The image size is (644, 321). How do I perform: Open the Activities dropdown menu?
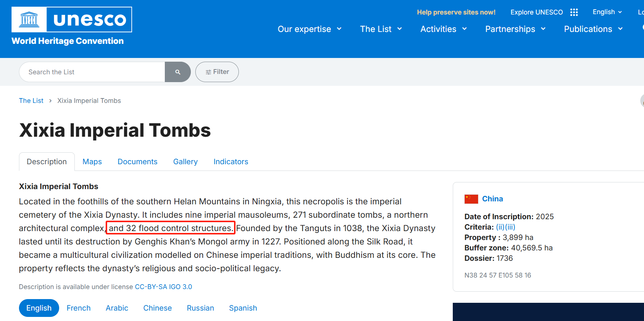443,29
